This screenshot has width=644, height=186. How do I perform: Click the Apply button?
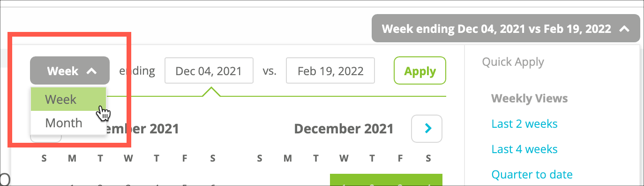coord(420,71)
